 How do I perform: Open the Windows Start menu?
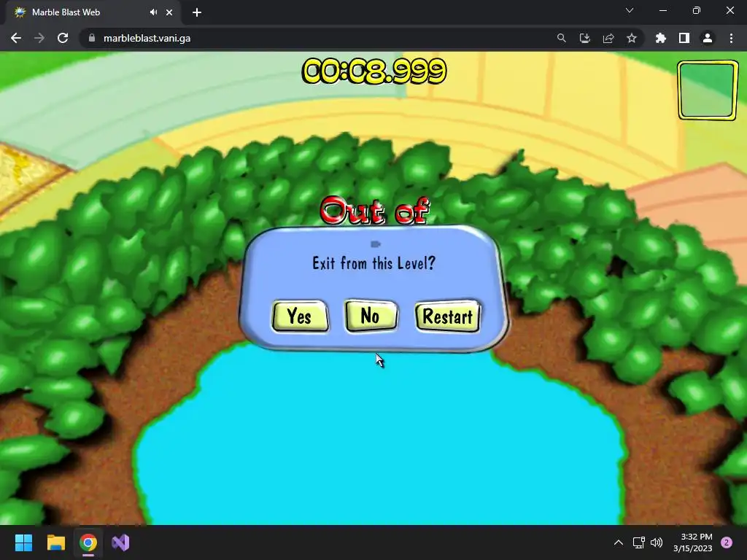pos(23,542)
